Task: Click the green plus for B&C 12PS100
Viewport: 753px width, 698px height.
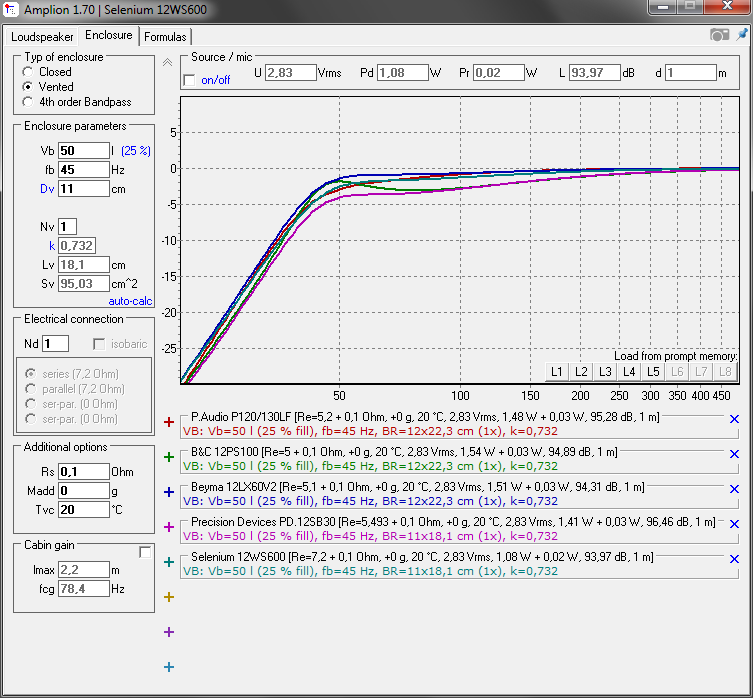Action: click(x=169, y=457)
